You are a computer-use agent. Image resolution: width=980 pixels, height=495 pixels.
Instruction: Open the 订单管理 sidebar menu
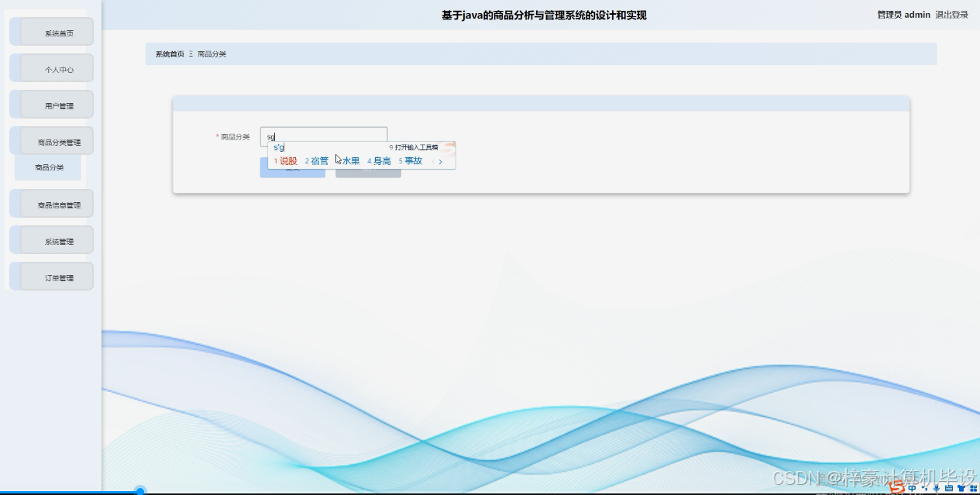(x=51, y=276)
